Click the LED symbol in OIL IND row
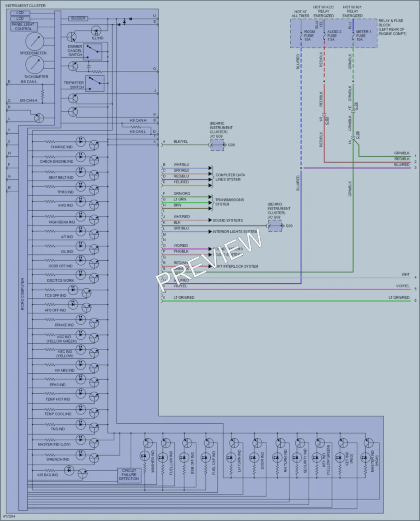The width and height of the screenshot is (420, 521). (81, 246)
